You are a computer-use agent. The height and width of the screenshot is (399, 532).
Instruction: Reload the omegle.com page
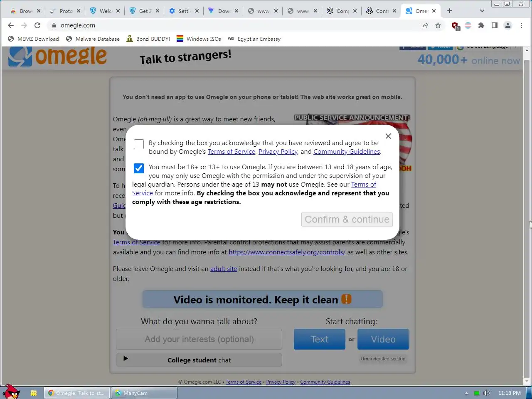[37, 25]
